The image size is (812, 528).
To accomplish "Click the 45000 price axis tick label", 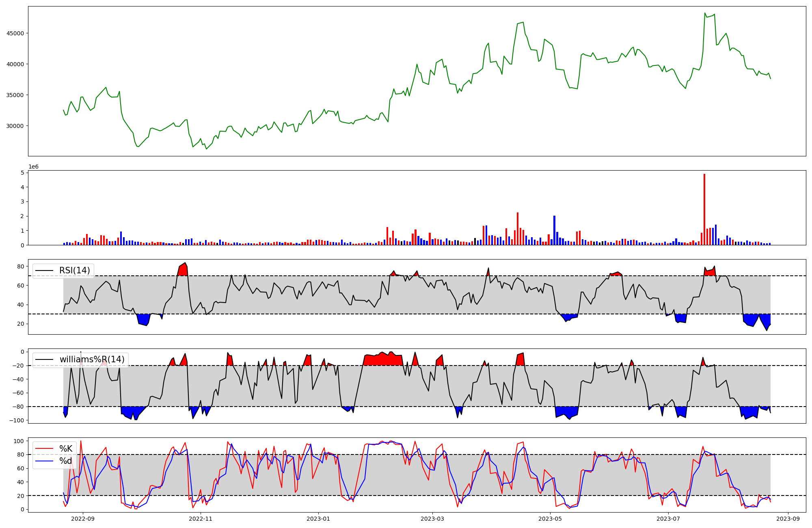I will pos(15,33).
